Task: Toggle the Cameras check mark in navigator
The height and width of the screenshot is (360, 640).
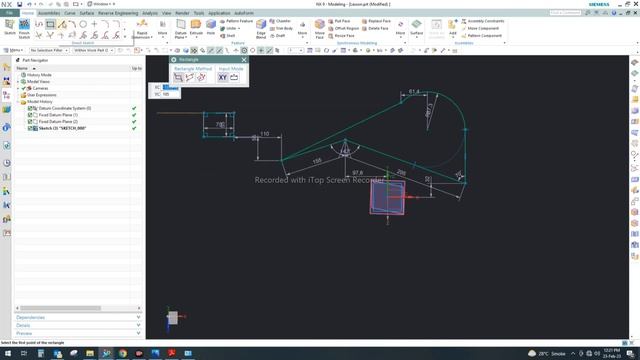Action: tap(24, 88)
